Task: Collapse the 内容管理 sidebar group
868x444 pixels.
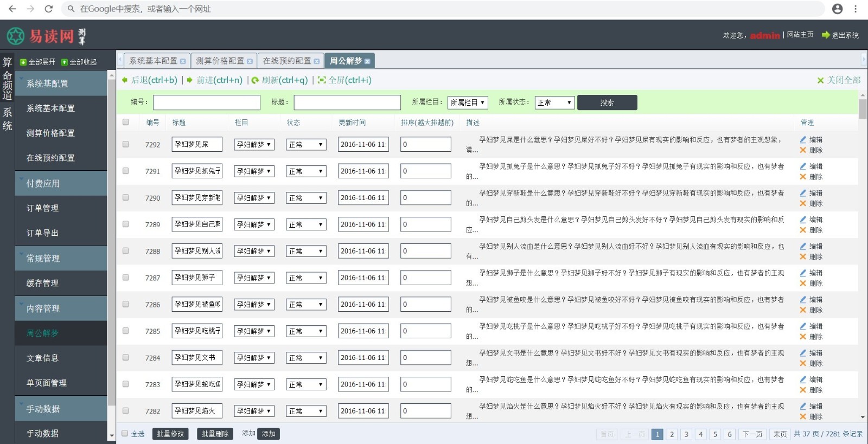Action: pyautogui.click(x=61, y=308)
